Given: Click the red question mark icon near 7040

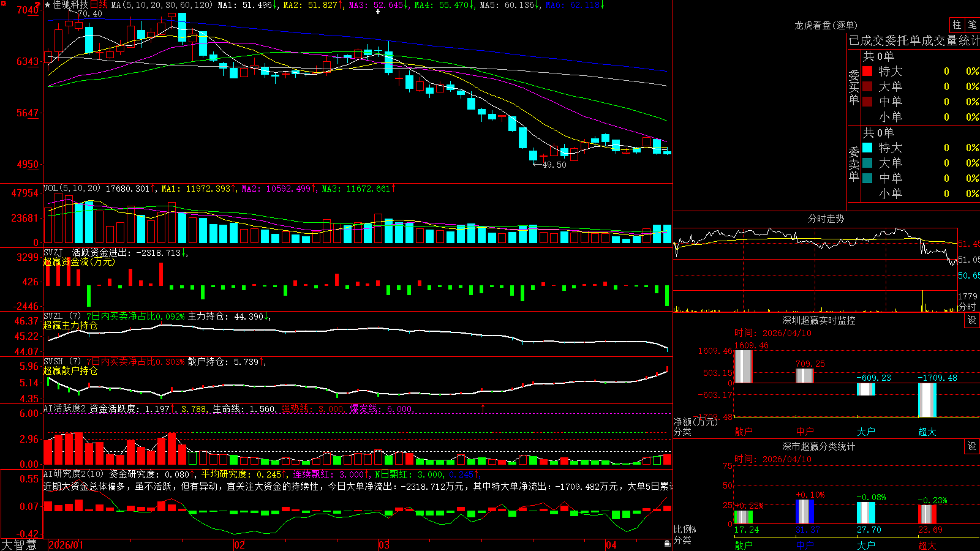Looking at the screenshot, I should 38,5.
